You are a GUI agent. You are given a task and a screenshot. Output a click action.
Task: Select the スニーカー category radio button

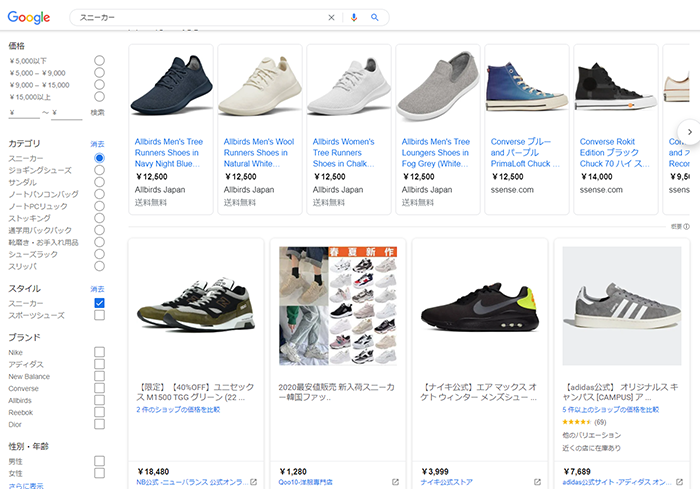click(99, 158)
